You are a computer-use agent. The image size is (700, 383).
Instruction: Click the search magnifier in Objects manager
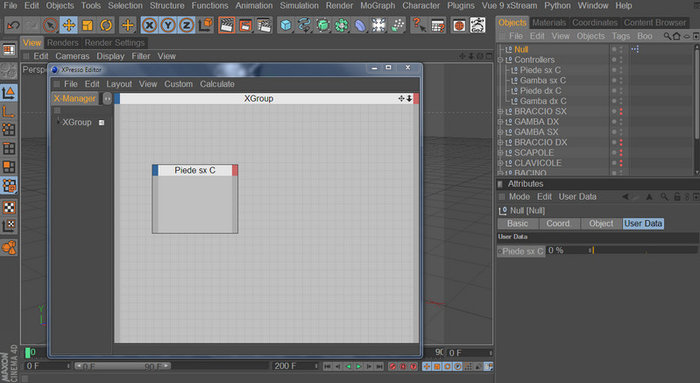click(x=667, y=36)
